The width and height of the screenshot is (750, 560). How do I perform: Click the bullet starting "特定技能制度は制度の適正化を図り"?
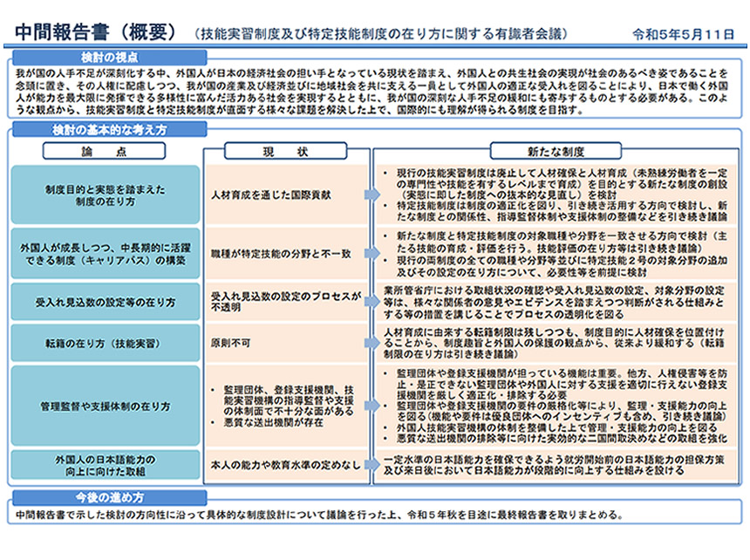pyautogui.click(x=556, y=211)
